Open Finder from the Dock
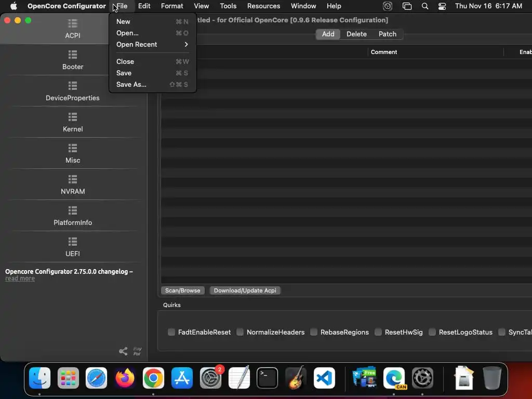The height and width of the screenshot is (399, 532). [x=39, y=378]
